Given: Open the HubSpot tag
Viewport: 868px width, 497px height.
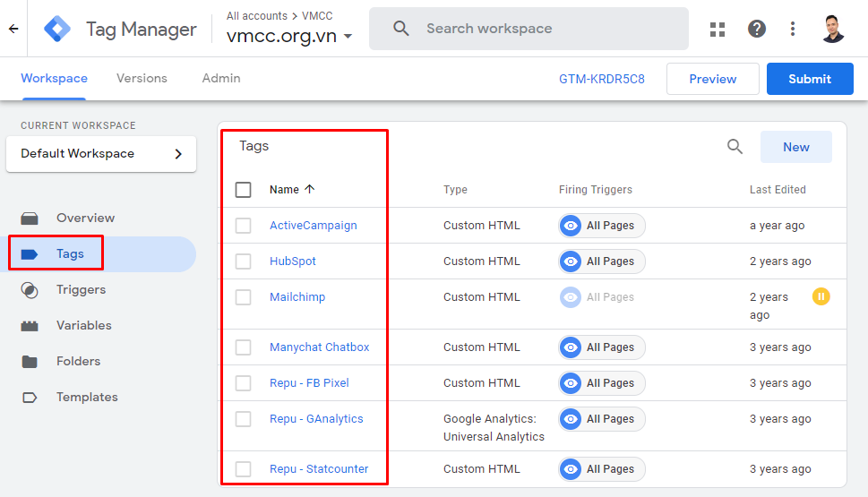Looking at the screenshot, I should 292,261.
